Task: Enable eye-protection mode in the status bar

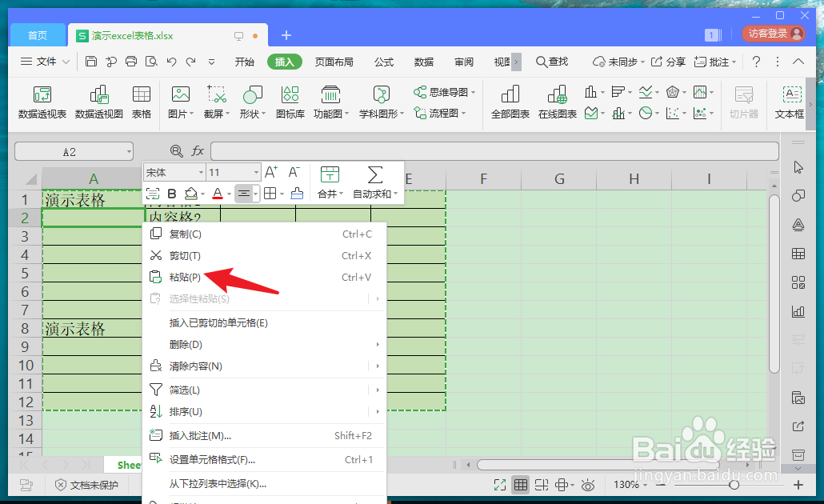Action: tap(588, 484)
